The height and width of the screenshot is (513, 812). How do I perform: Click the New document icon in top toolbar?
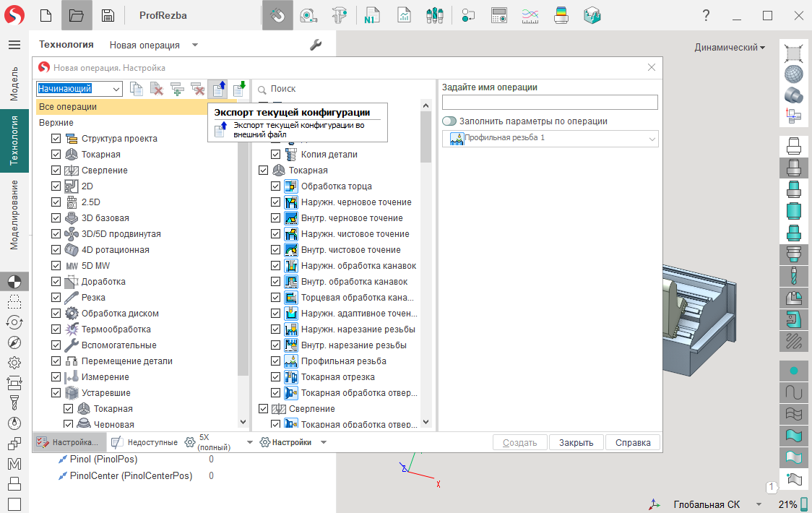pyautogui.click(x=46, y=15)
